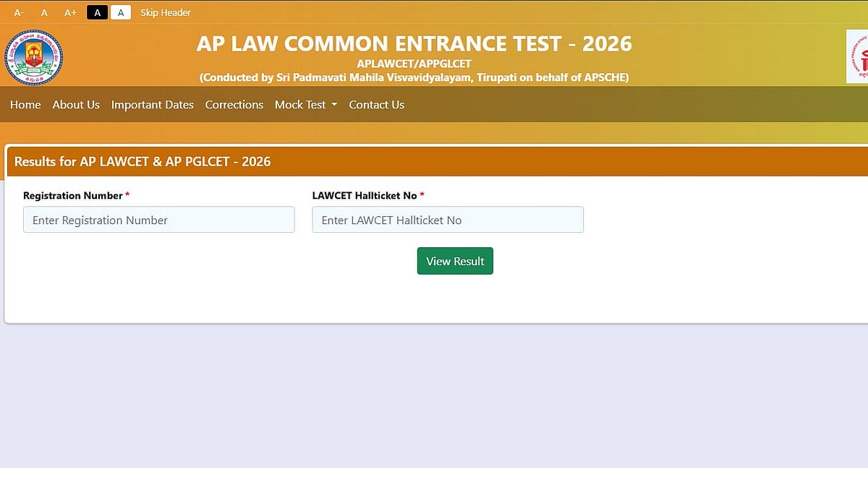Screen dimensions: 868x488
Task: Click the 'AP LAW COMMON ENTRANCE TEST - 2026' title
Action: (x=414, y=43)
